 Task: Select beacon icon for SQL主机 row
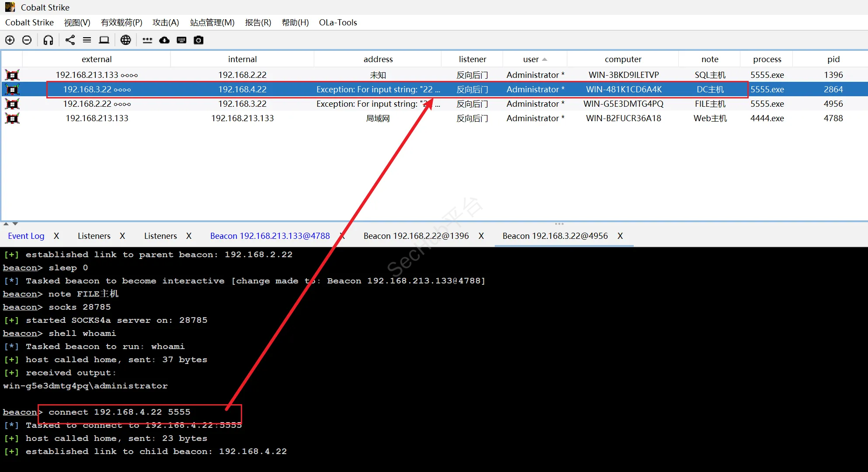pyautogui.click(x=12, y=75)
